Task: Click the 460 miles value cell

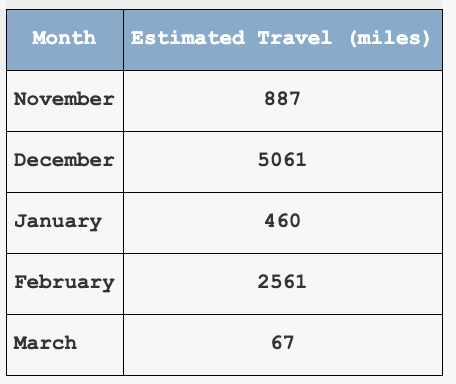Action: click(x=283, y=223)
